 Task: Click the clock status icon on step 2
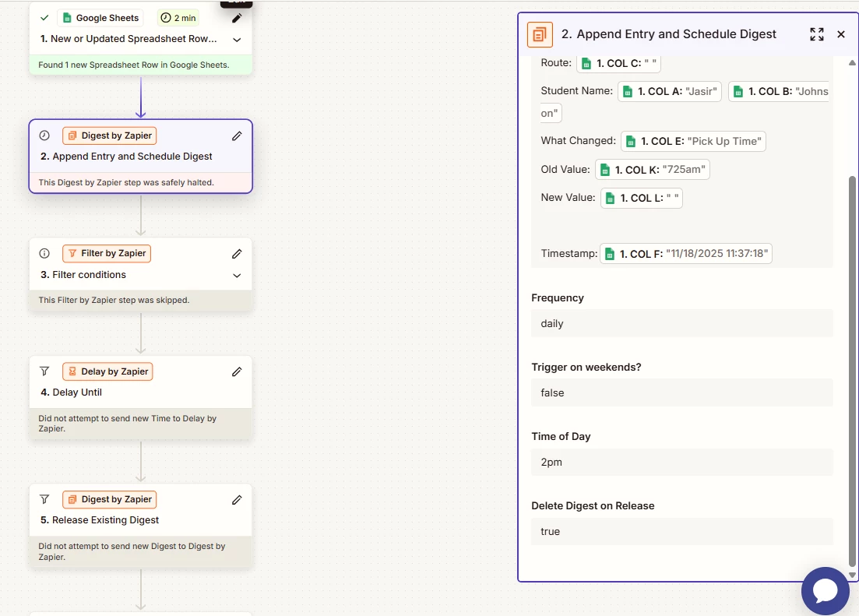[x=44, y=136]
